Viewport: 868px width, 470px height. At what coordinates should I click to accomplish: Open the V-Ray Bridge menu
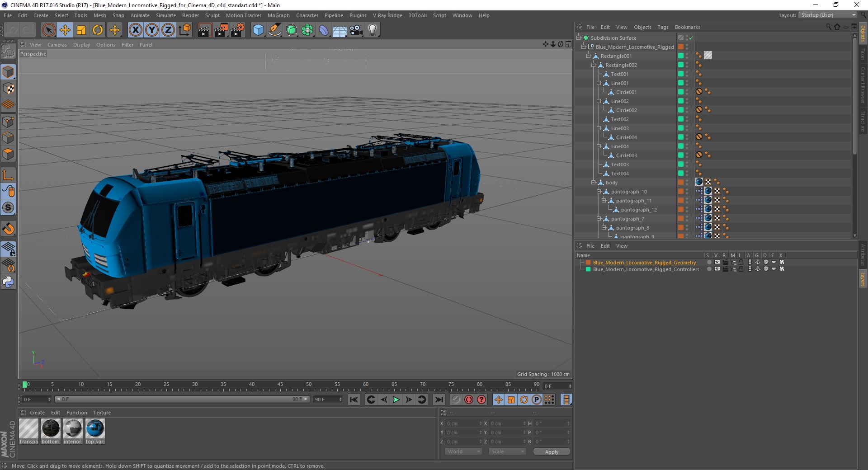click(387, 15)
